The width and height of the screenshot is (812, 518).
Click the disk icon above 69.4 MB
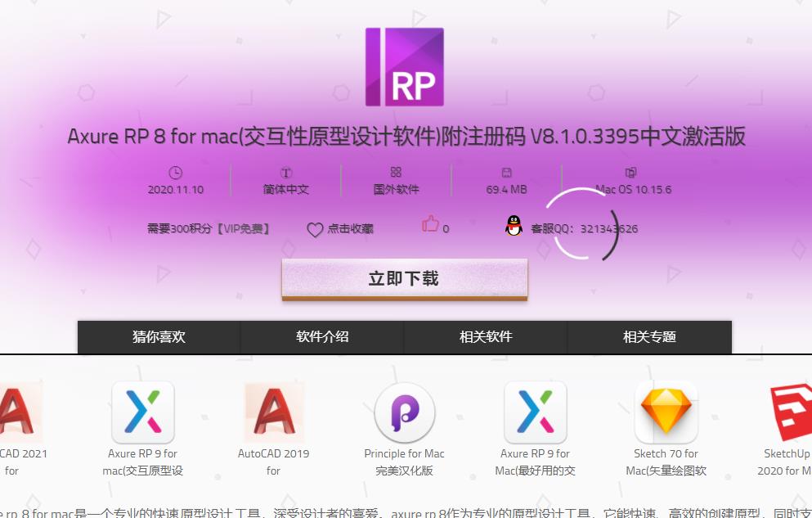tap(506, 173)
